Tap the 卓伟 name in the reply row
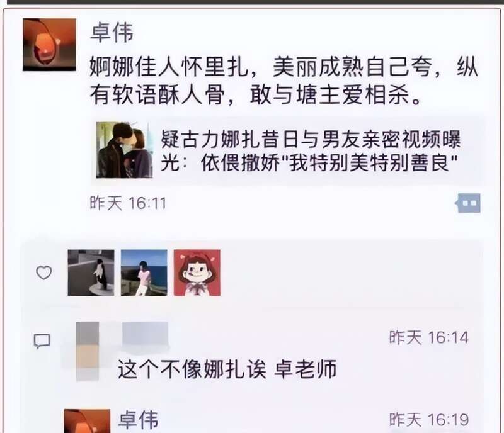Image resolution: width=504 pixels, height=433 pixels. coord(138,420)
